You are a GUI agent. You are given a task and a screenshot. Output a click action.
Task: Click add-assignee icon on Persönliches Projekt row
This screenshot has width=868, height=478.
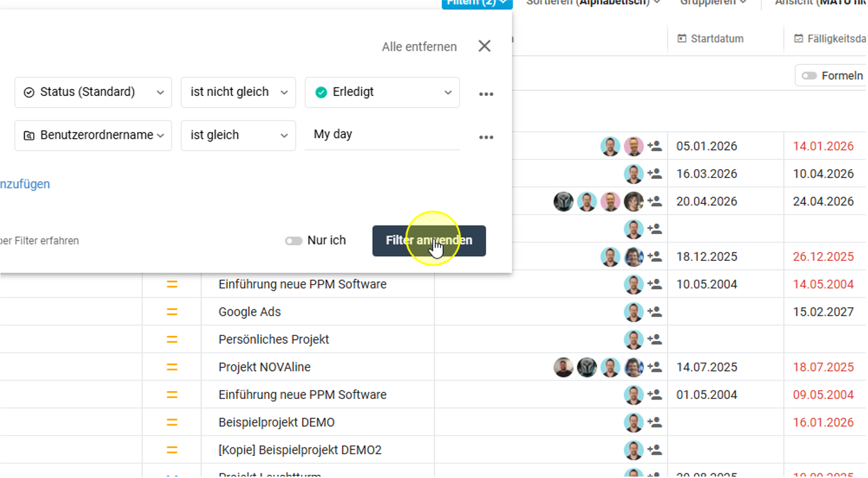point(655,339)
